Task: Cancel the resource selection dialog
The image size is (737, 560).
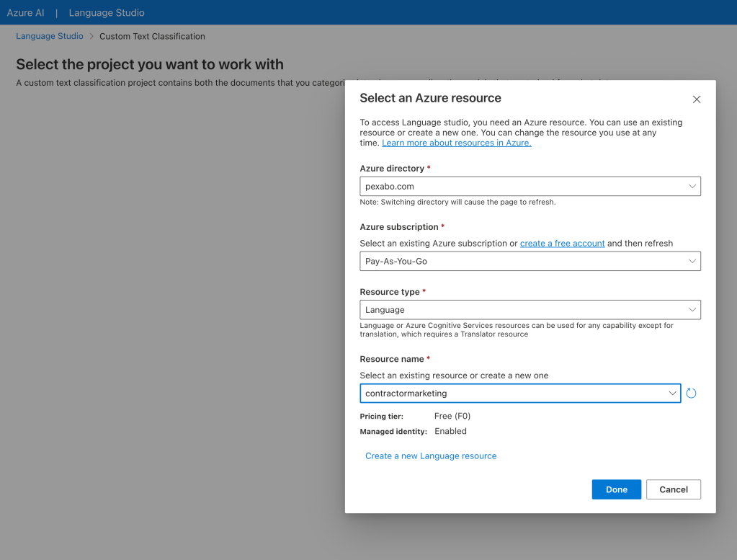Action: point(673,489)
